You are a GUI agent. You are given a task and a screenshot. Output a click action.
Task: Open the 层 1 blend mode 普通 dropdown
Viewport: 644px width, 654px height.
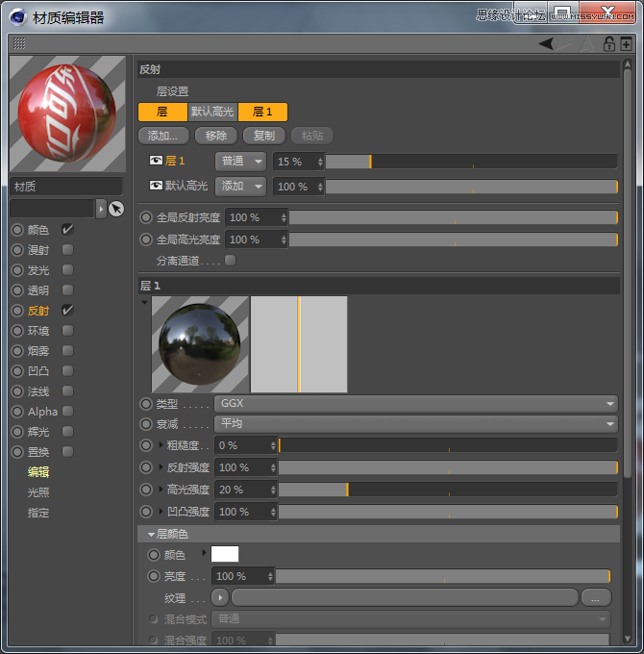240,162
